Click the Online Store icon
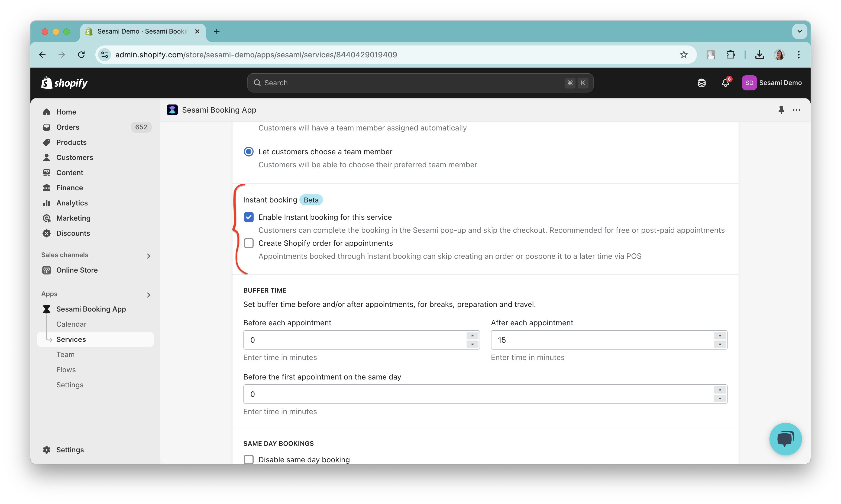The image size is (841, 504). [x=47, y=270]
